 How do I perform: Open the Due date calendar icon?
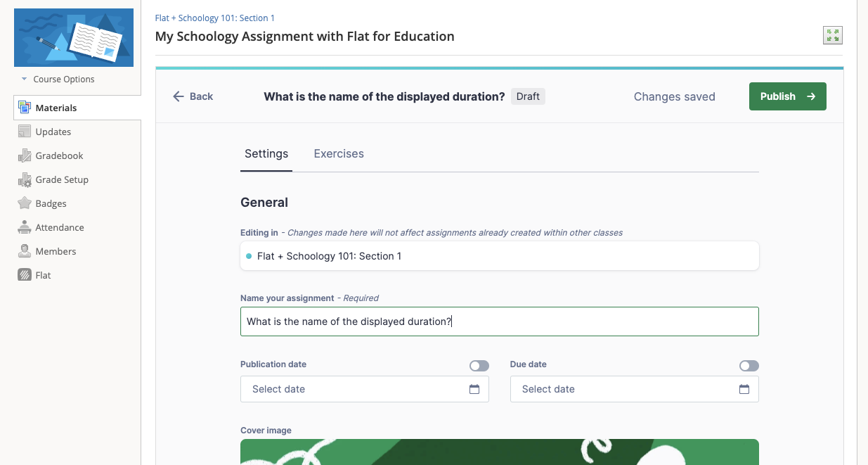[x=744, y=388]
